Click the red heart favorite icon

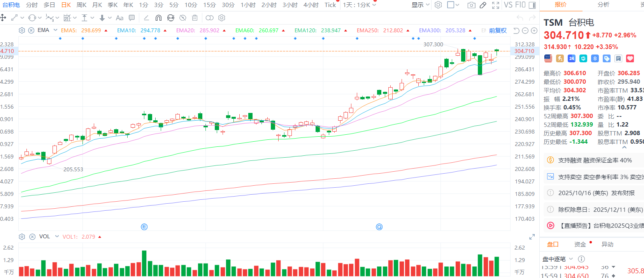630,58
